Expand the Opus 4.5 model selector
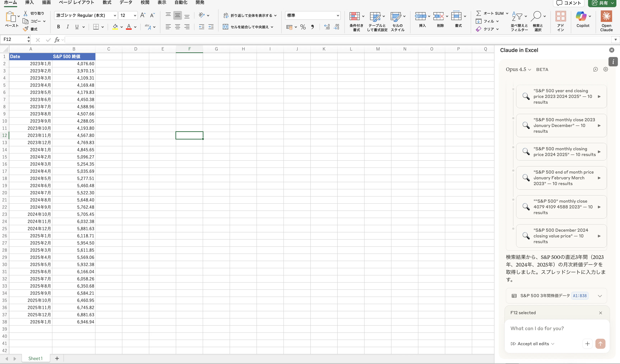Viewport: 620px width, 364px height. [518, 69]
